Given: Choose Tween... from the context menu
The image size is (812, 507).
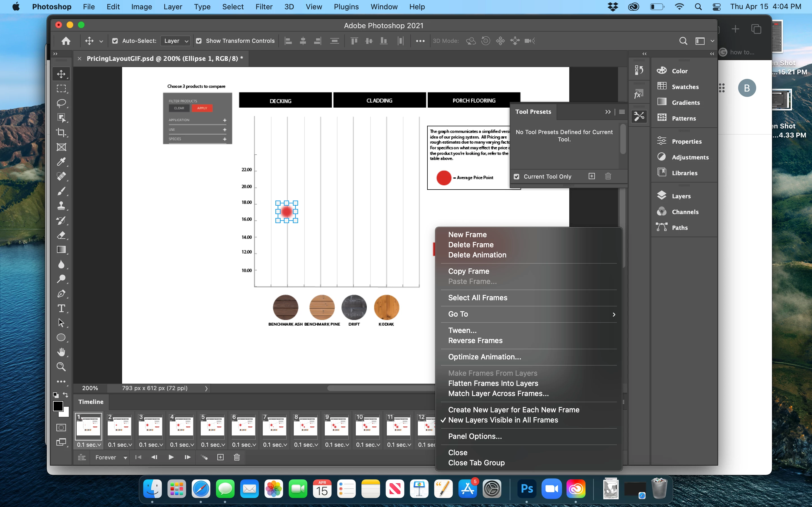Looking at the screenshot, I should point(462,330).
